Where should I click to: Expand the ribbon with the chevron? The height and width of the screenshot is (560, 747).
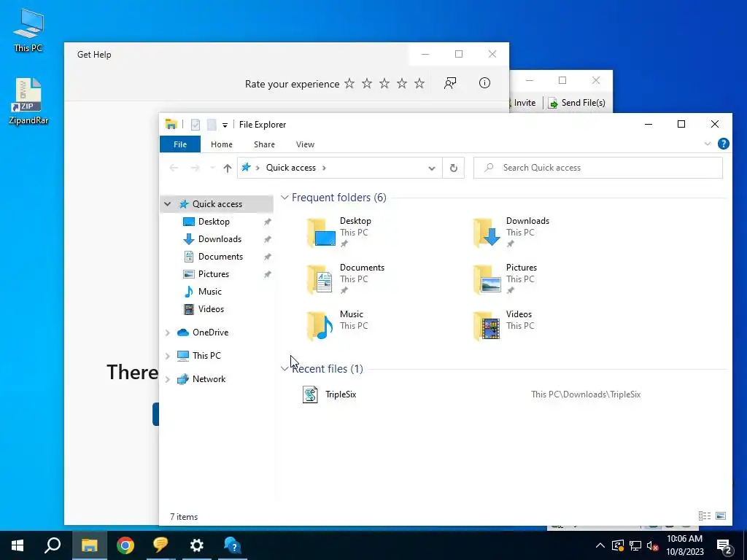pyautogui.click(x=708, y=144)
